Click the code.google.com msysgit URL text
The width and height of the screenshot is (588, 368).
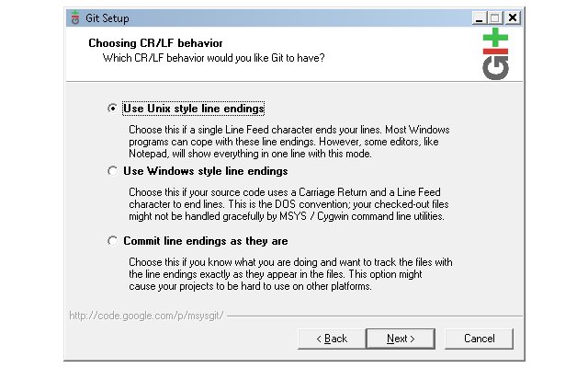click(x=146, y=316)
